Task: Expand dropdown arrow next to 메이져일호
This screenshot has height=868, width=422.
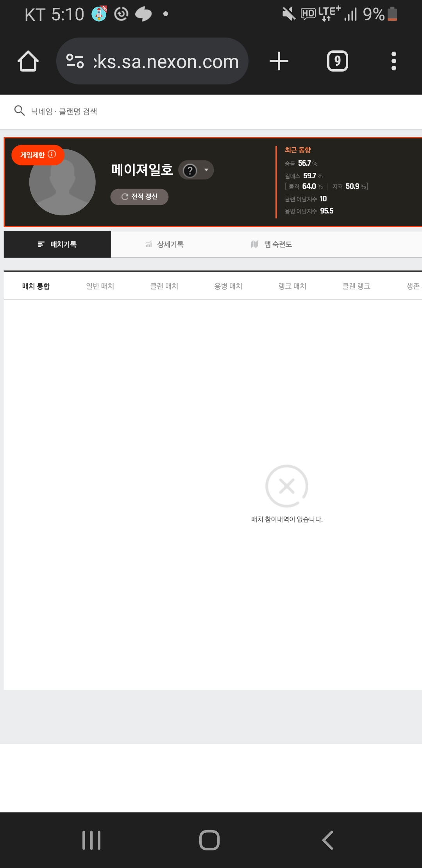Action: 206,170
